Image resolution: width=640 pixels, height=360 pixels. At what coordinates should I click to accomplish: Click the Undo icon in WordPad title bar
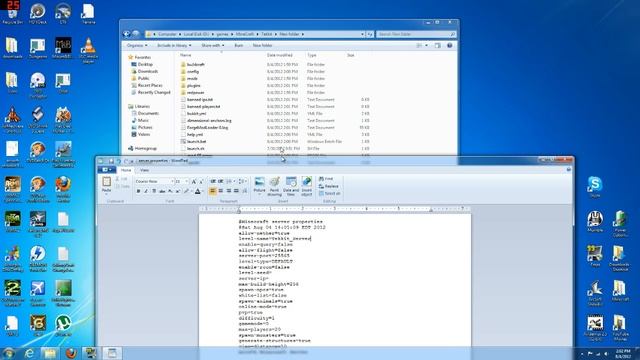[118, 161]
